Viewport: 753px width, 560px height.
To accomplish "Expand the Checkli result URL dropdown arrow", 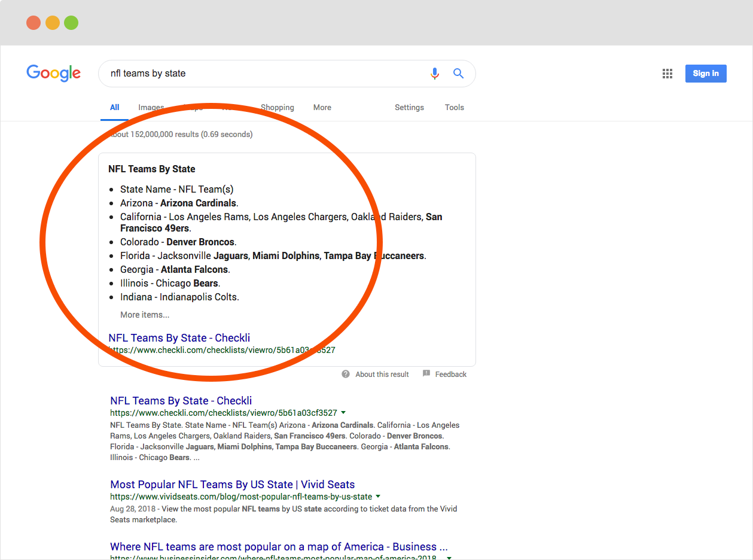I will click(343, 413).
